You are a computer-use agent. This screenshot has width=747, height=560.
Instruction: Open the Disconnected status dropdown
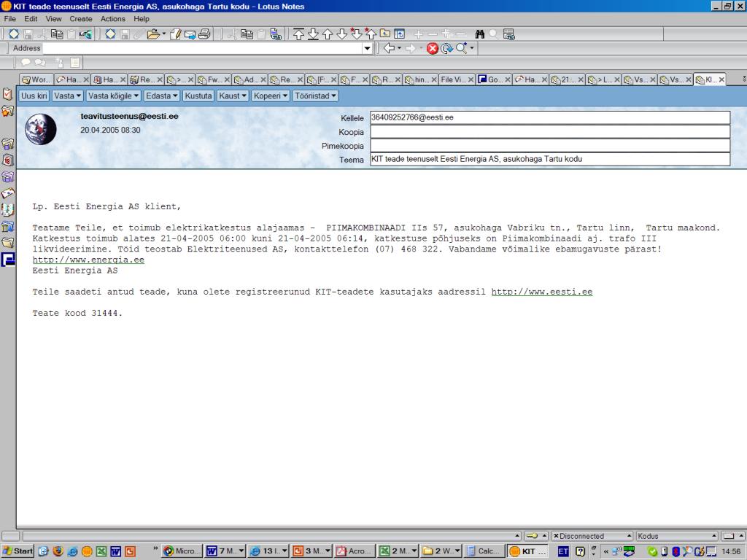point(592,536)
